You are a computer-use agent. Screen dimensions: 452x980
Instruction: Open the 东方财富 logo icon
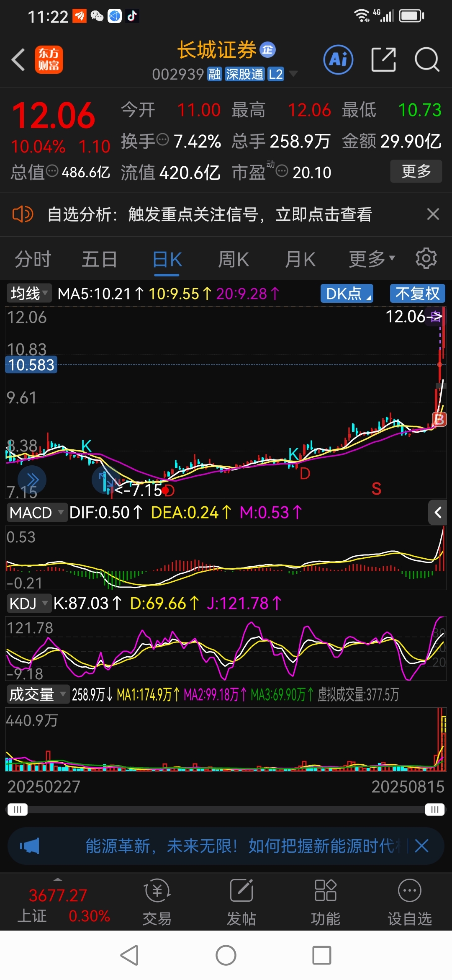point(49,59)
